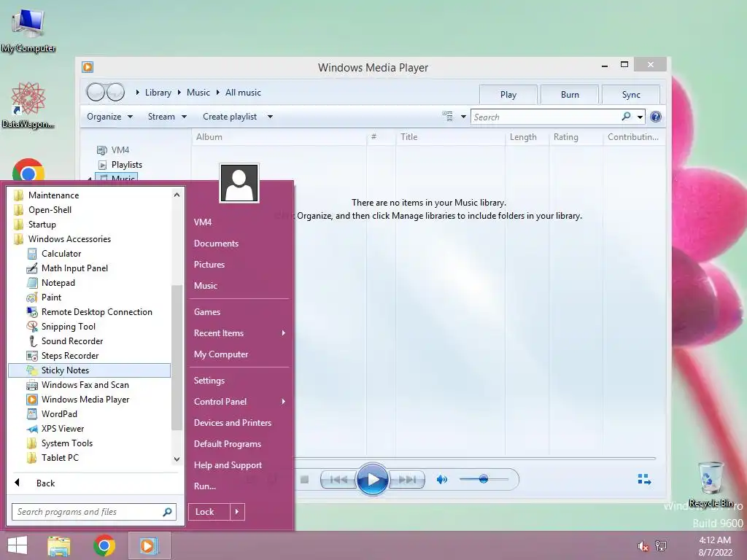Viewport: 747px width, 560px height.
Task: Open Sticky Notes
Action: tap(89, 370)
